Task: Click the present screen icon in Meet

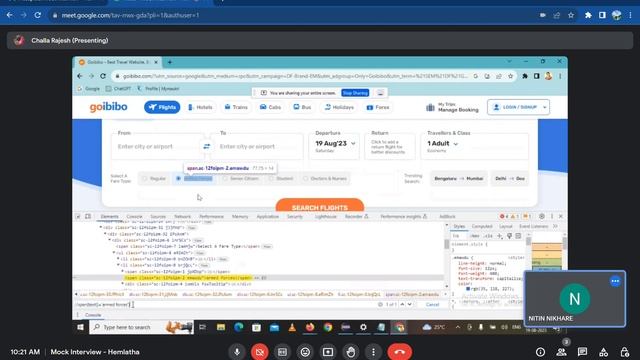Action: (x=328, y=352)
